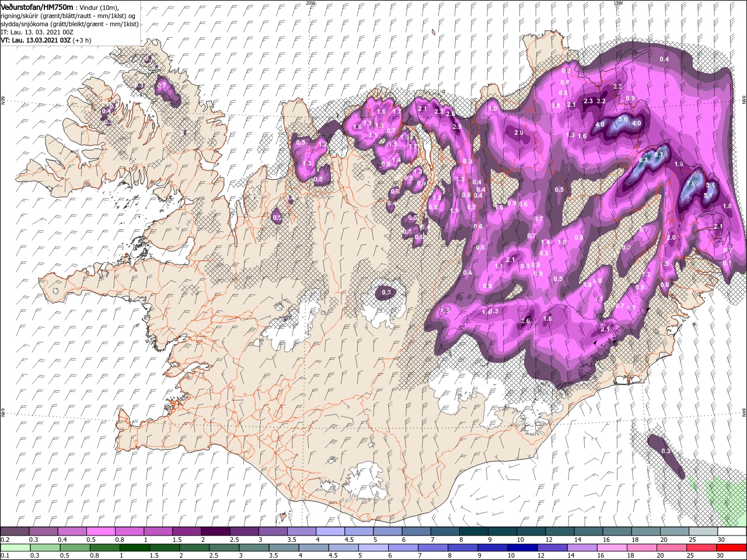Click the '(+3 h)' forecast offset text
This screenshot has height=560, width=747.
pyautogui.click(x=83, y=40)
